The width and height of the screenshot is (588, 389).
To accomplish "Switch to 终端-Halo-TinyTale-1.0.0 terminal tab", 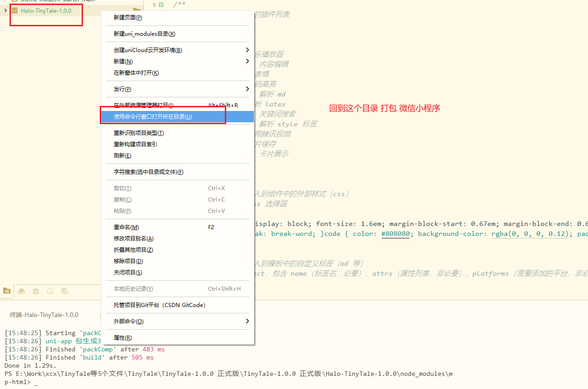I will 44,315.
